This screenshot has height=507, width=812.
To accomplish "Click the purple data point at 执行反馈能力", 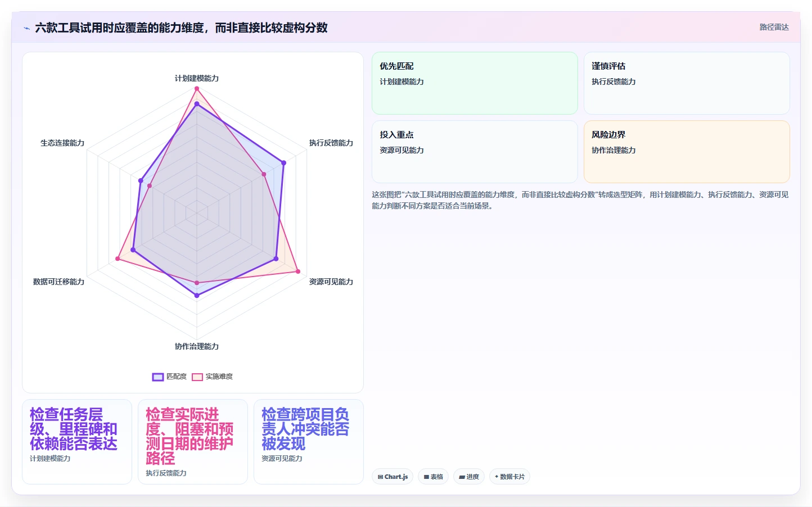I will pyautogui.click(x=283, y=163).
